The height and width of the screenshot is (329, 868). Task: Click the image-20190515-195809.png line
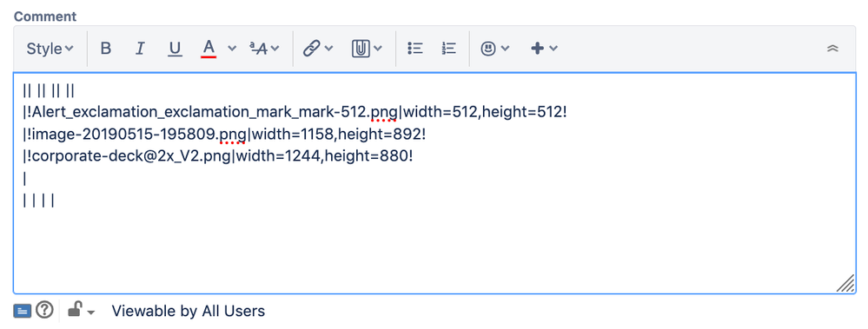point(224,135)
